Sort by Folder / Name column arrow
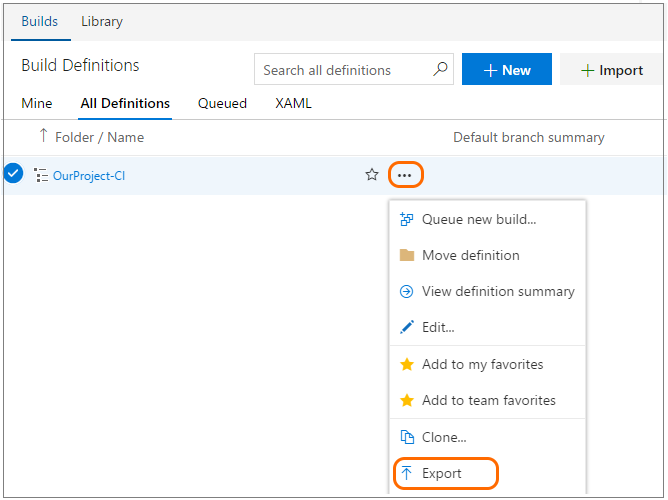The height and width of the screenshot is (500, 668). tap(43, 136)
